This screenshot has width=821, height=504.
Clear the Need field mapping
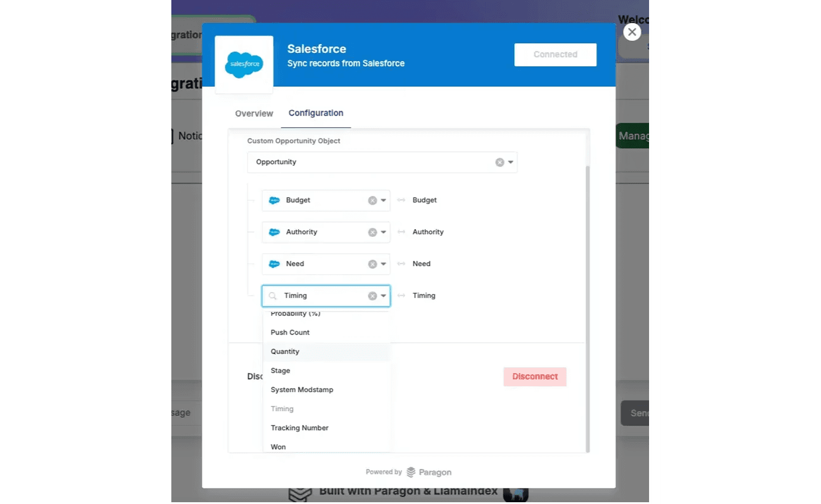(372, 264)
